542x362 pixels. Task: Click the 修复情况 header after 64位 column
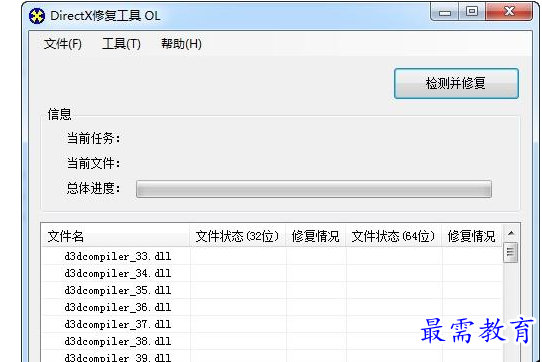(472, 236)
